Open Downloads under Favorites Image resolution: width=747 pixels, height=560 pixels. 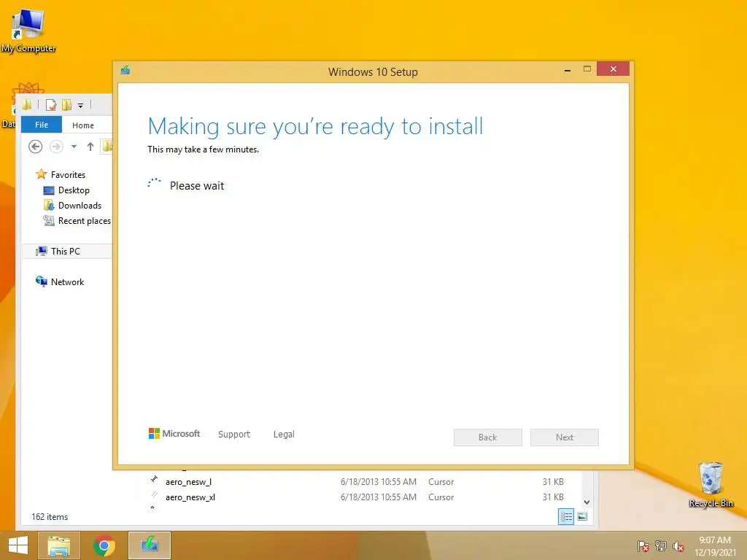pos(80,205)
